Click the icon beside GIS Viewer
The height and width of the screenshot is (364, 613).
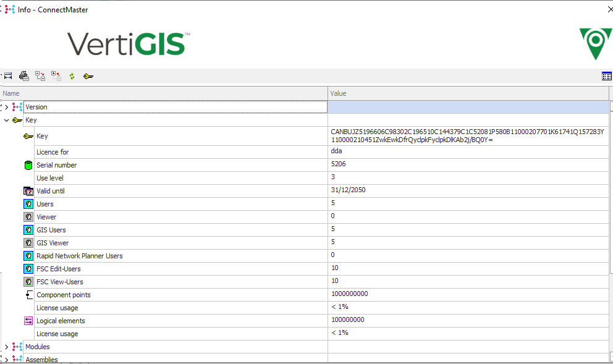tap(28, 243)
